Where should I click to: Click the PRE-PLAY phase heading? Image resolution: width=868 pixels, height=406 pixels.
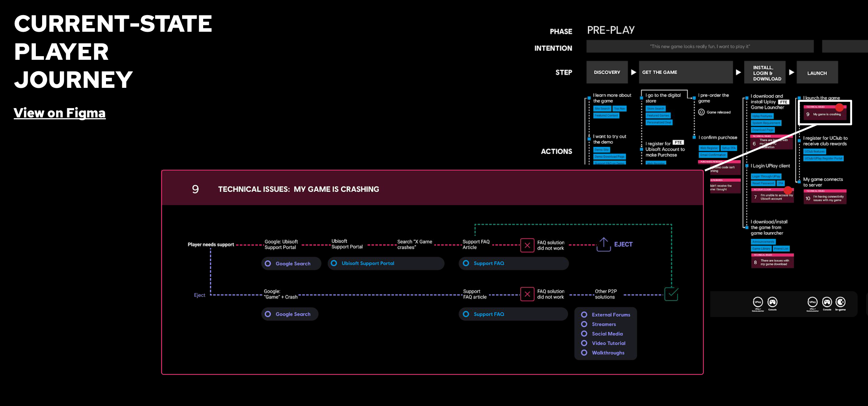coord(611,30)
